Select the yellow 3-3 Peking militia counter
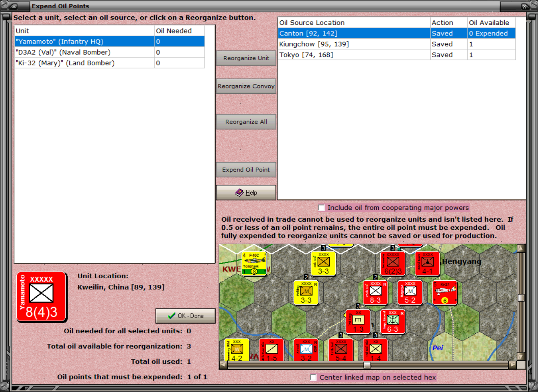The width and height of the screenshot is (538, 392). point(306,293)
